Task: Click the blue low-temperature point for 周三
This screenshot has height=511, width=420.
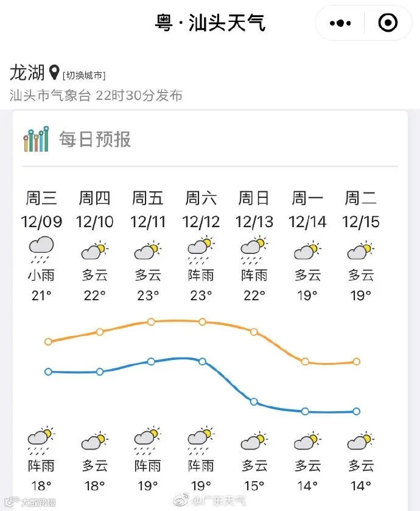Action: 48,372
